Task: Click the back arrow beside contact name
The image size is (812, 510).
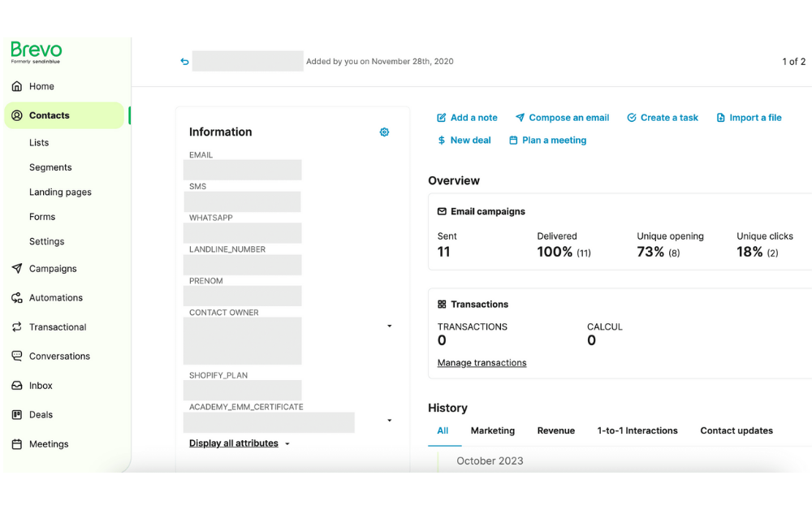Action: (x=184, y=62)
